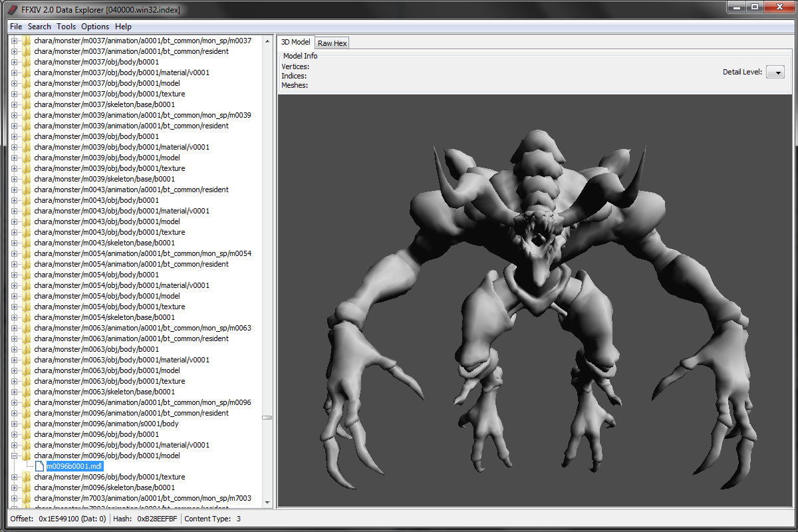The image size is (798, 532).
Task: Click the m0096b0001.mdl file icon
Action: [x=39, y=466]
